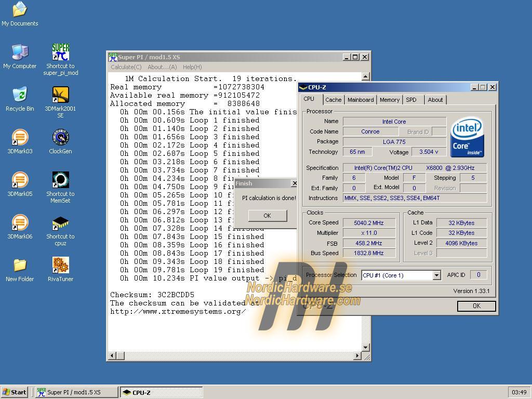Switch to Super PI taskbar button
The width and height of the screenshot is (532, 399).
click(76, 392)
